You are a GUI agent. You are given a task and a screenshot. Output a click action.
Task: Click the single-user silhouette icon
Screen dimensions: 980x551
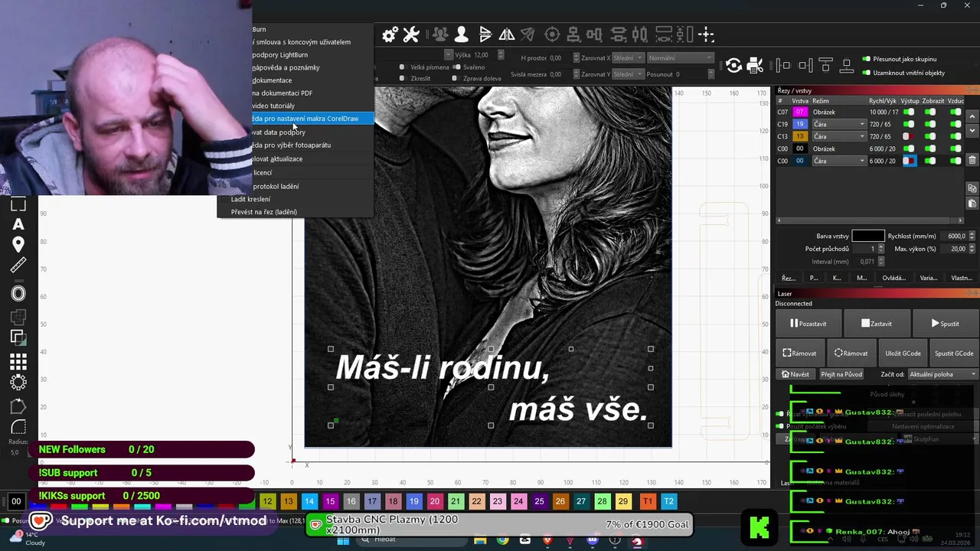point(461,34)
